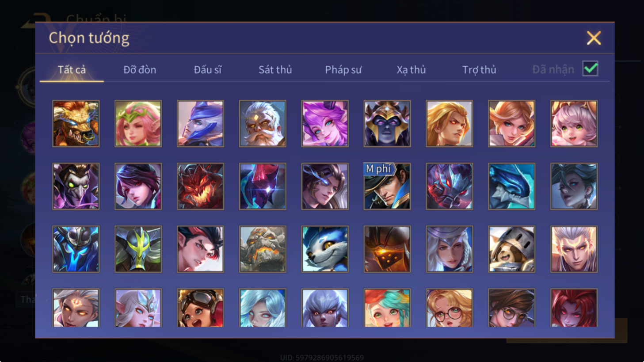Select the Tất cả tab

(x=72, y=70)
